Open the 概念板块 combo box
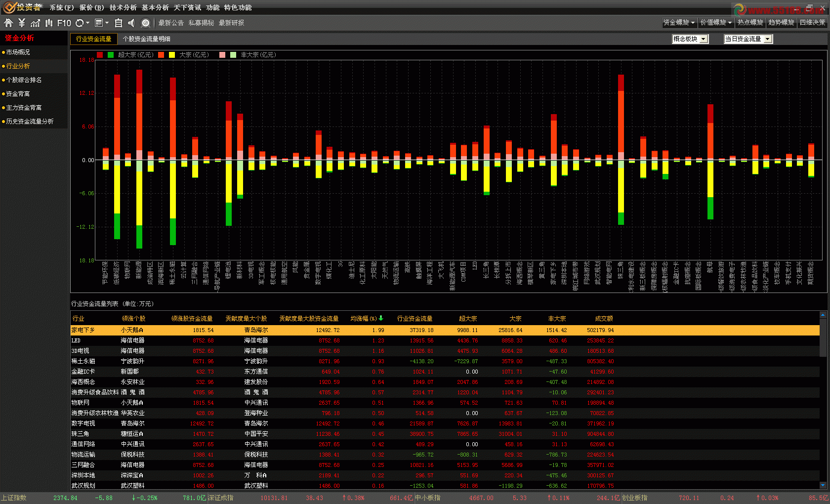This screenshot has height=504, width=830. [x=690, y=39]
